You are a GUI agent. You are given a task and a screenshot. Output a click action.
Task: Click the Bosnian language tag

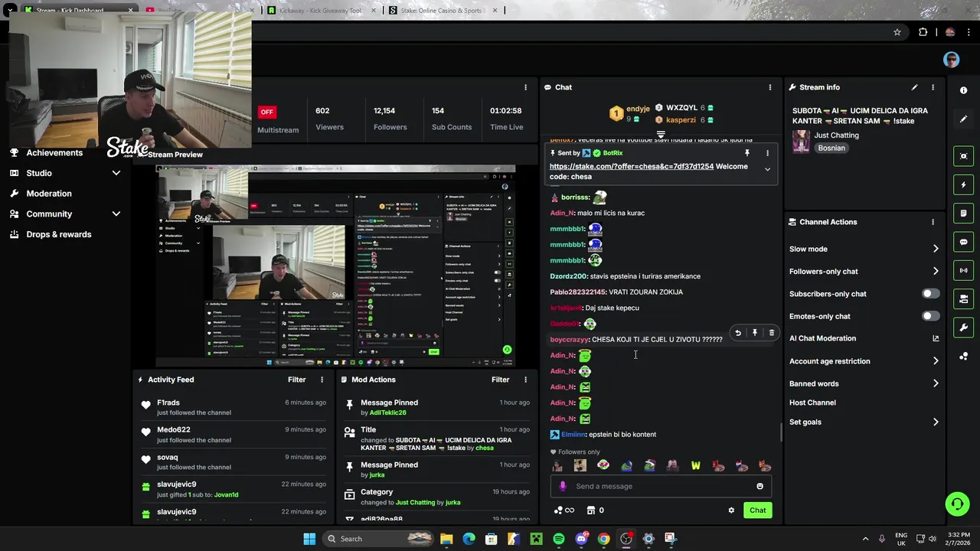click(831, 148)
